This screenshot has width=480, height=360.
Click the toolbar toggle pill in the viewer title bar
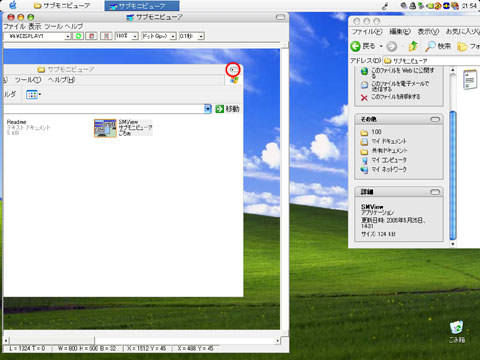click(281, 17)
